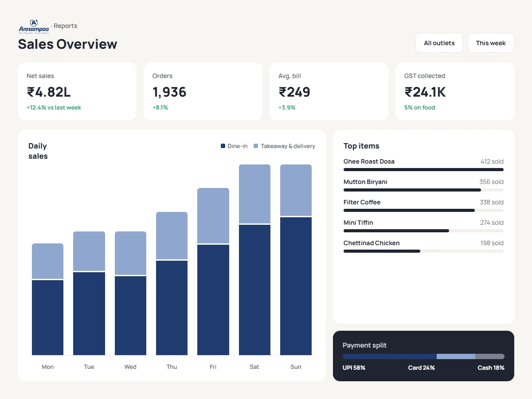Click the +12.4% vs last week text
The height and width of the screenshot is (399, 532).
click(x=54, y=107)
